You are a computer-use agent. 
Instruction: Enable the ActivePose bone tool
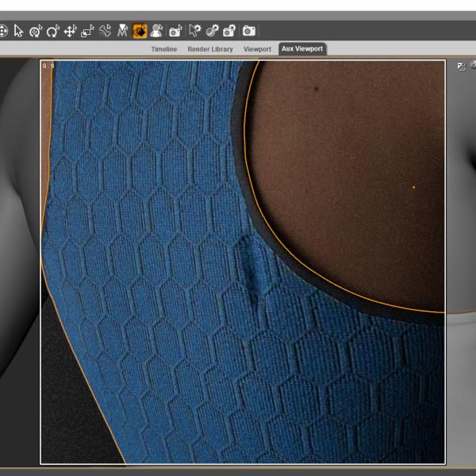[x=105, y=31]
